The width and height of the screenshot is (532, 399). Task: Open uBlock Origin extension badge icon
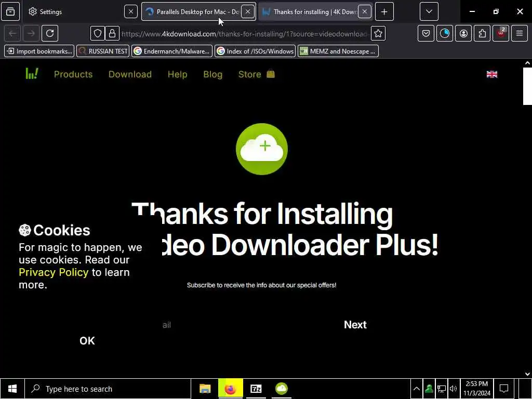pyautogui.click(x=501, y=34)
